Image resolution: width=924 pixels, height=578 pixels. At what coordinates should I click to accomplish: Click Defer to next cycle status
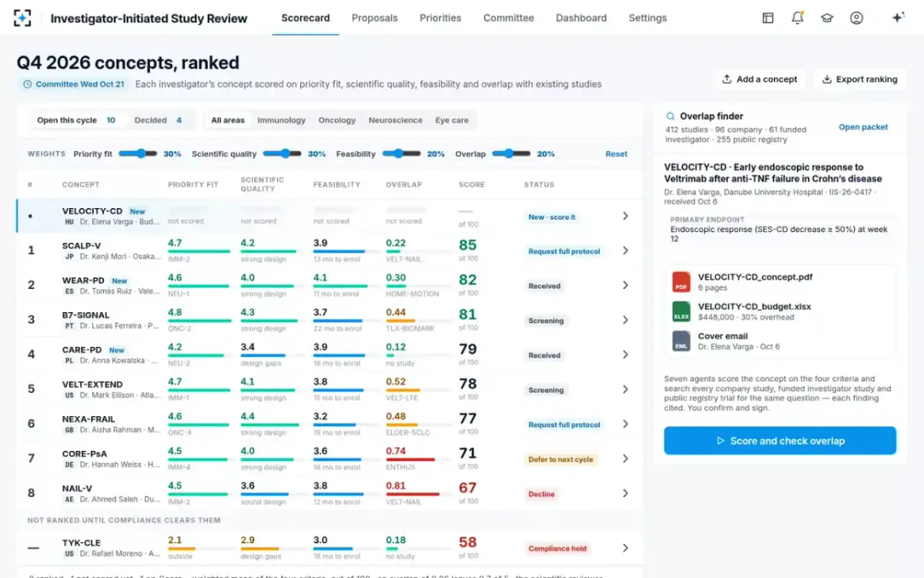pos(561,459)
